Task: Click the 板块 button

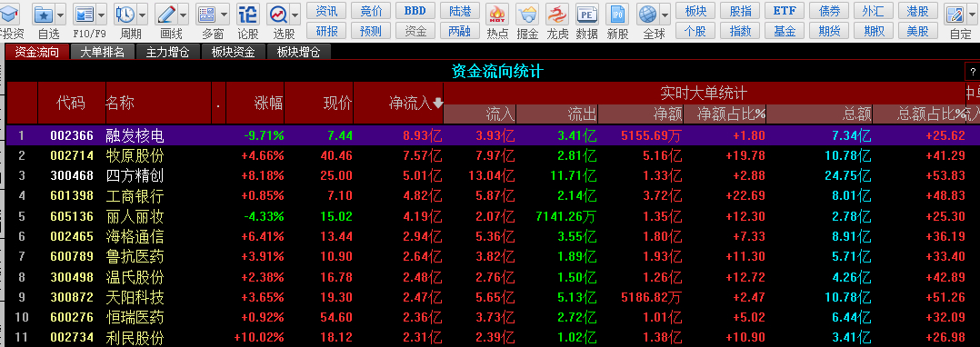Action: 695,11
